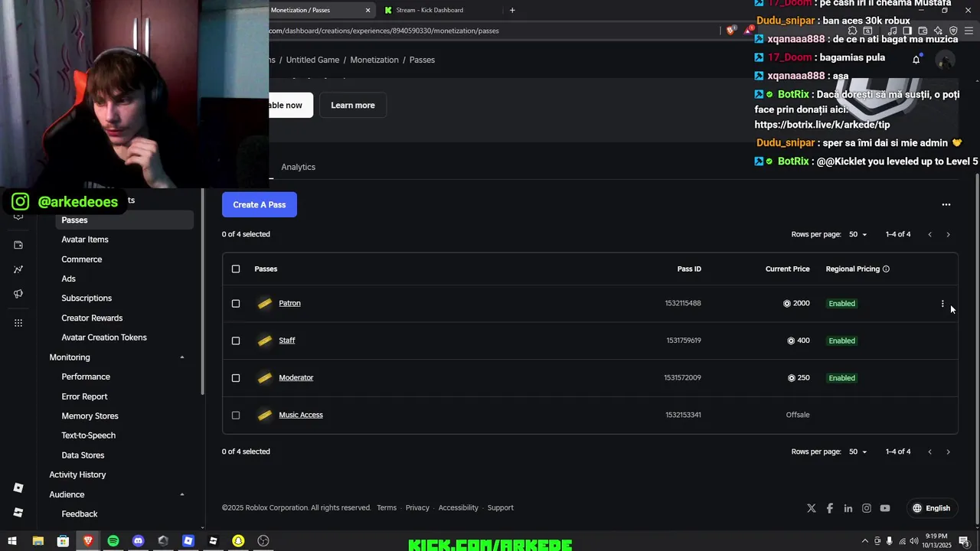Screen dimensions: 980x551
Task: Open the Privacy footer link
Action: (417, 508)
